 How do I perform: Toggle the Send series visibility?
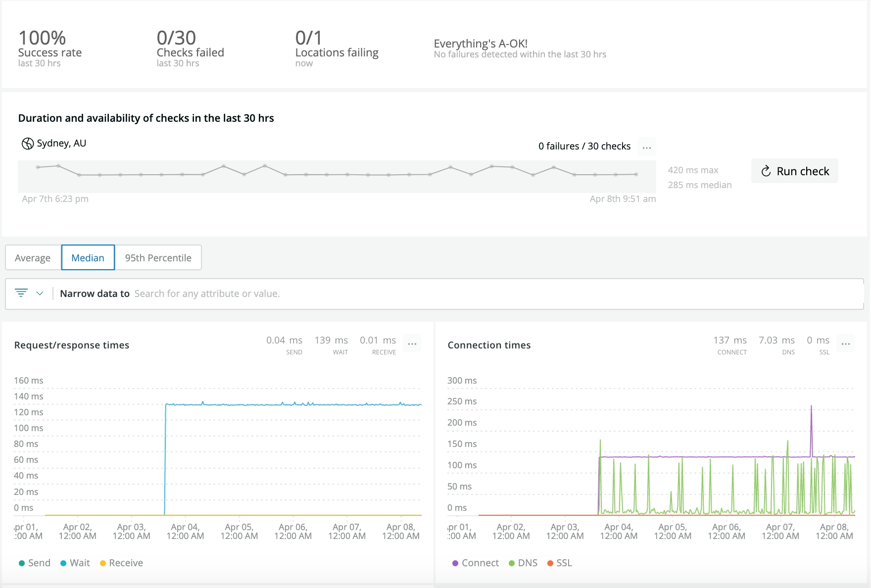pos(34,563)
